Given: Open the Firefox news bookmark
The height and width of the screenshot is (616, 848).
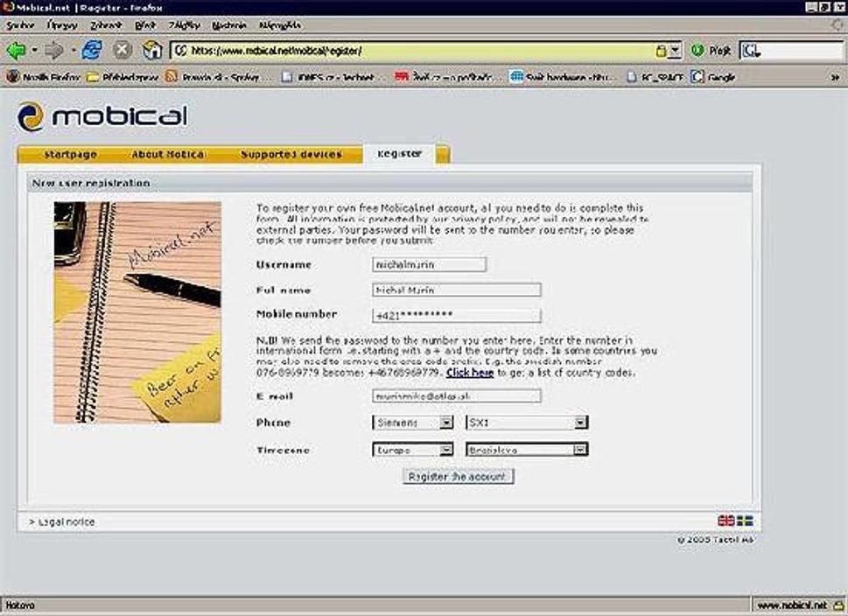Looking at the screenshot, I should coord(43,77).
